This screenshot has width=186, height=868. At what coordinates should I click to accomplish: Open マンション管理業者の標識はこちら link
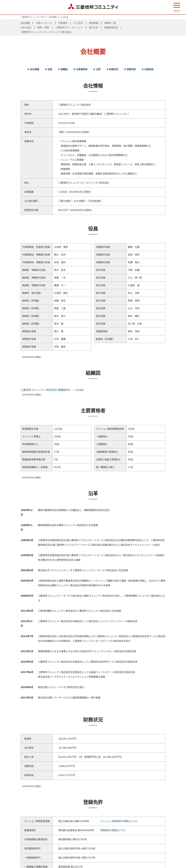pyautogui.click(x=118, y=821)
